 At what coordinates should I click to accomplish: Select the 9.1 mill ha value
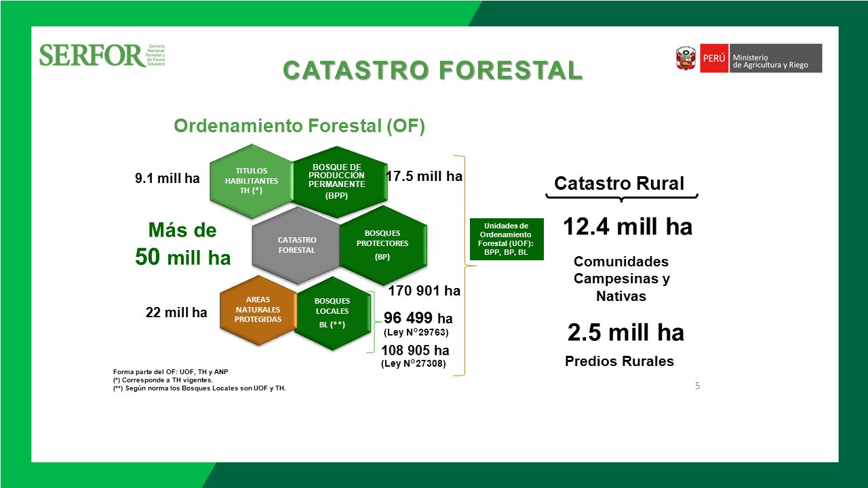coord(167,179)
